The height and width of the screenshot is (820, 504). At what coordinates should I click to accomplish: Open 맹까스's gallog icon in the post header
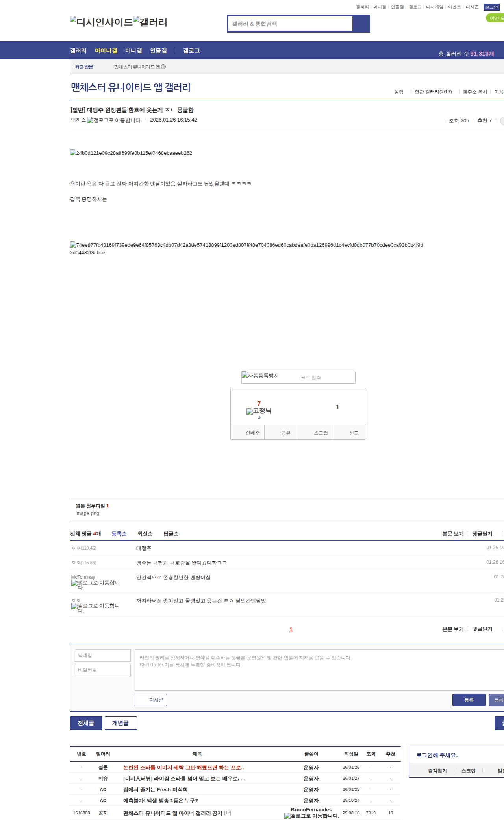pos(114,120)
